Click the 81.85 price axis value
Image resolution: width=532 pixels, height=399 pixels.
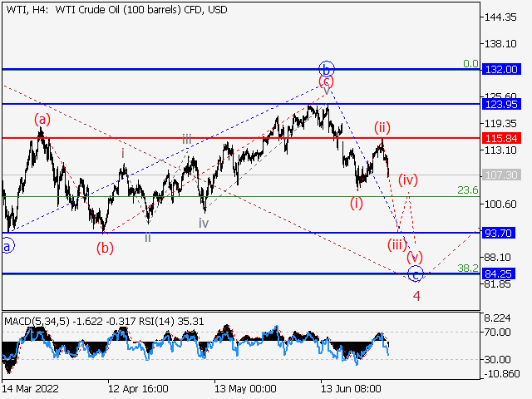coord(498,284)
